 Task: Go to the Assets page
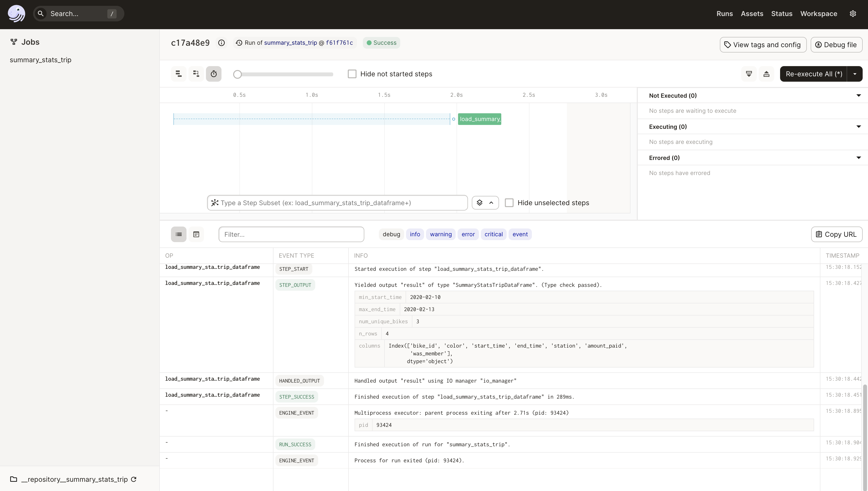tap(752, 14)
